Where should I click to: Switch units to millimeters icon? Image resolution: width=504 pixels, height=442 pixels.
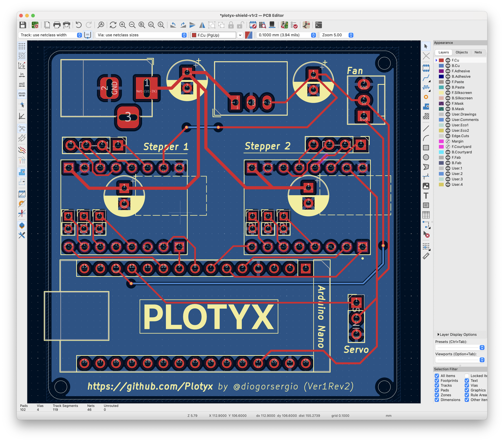pyautogui.click(x=22, y=94)
